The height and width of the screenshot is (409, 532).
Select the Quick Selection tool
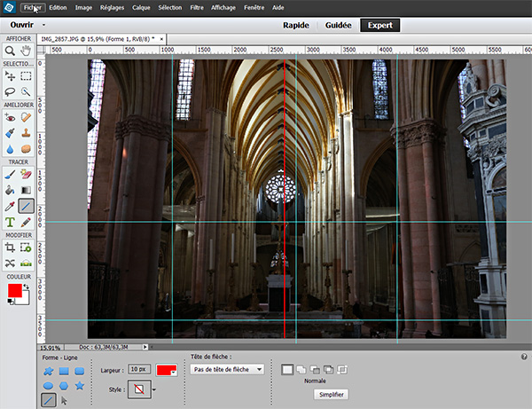pyautogui.click(x=26, y=91)
